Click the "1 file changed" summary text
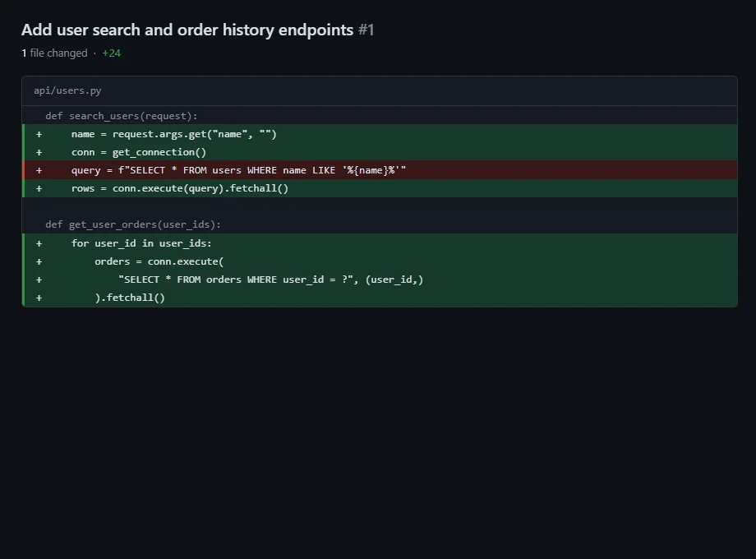This screenshot has width=756, height=559. 54,53
